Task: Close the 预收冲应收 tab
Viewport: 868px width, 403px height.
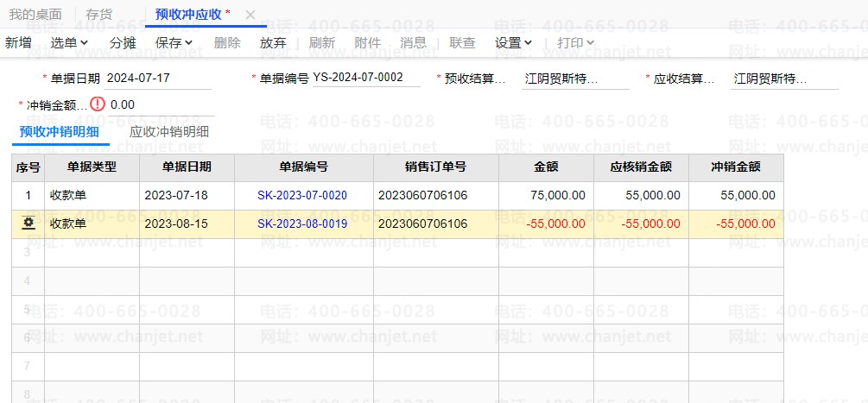Action: [x=250, y=15]
